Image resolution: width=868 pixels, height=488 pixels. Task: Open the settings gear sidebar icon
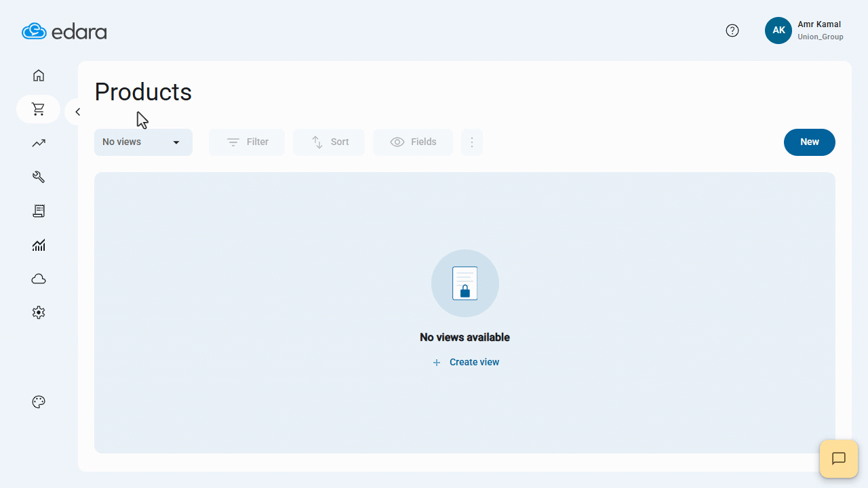coord(39,312)
